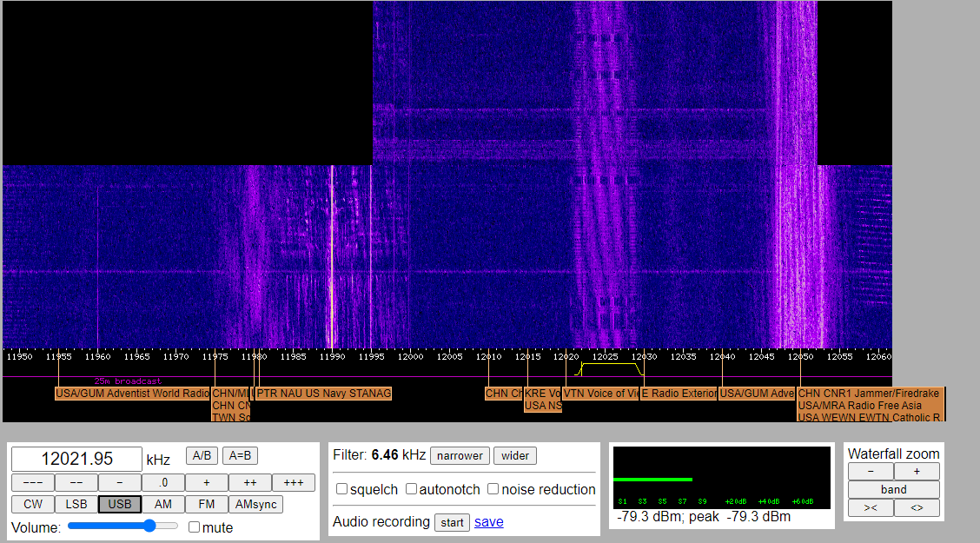
Task: Click the >< waterfall zoom button
Action: tap(871, 507)
